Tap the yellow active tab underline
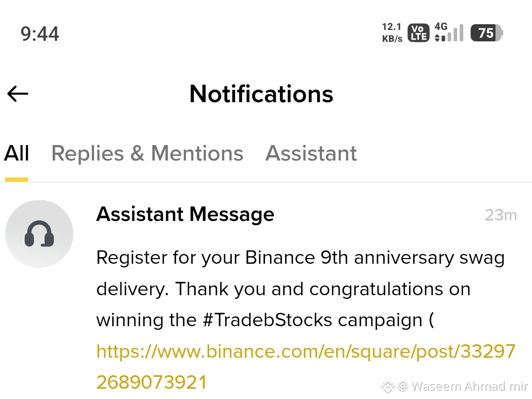 [17, 180]
